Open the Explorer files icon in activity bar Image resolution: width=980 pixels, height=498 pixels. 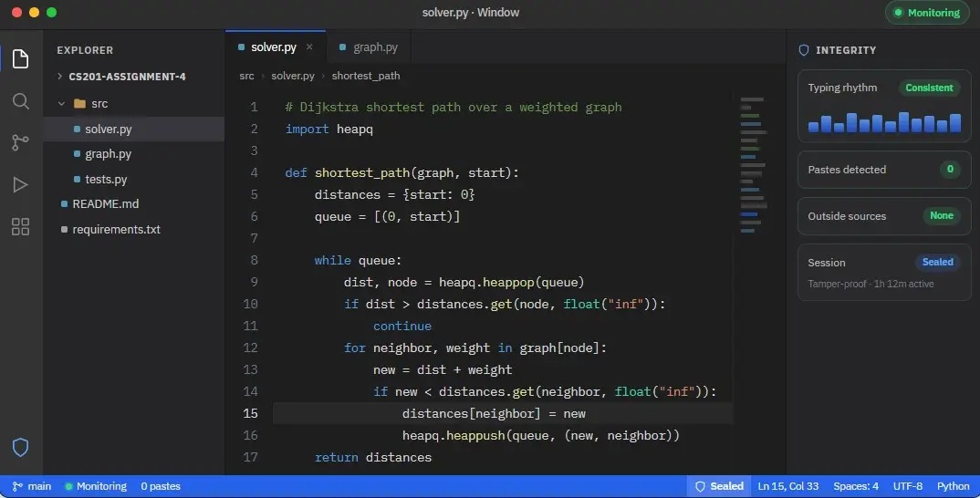pyautogui.click(x=21, y=58)
